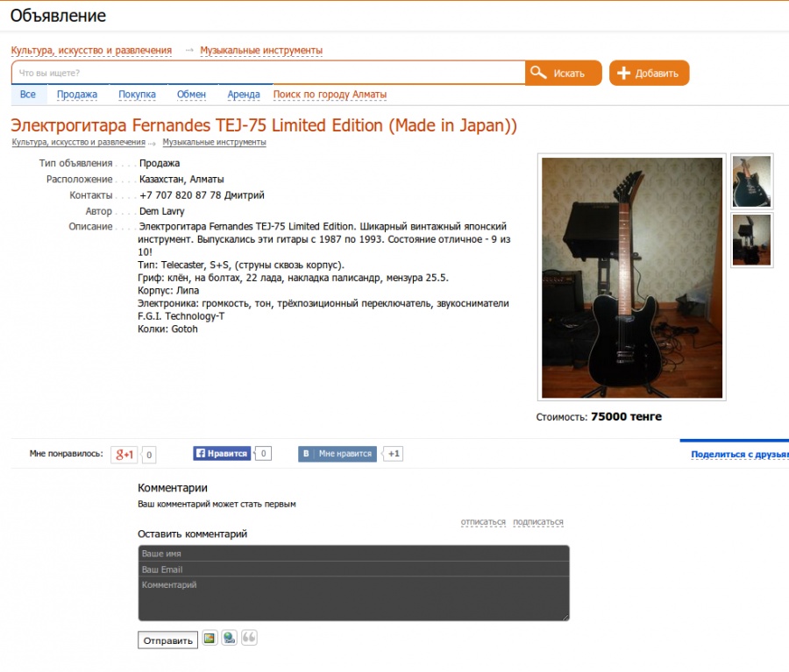Screen dimensions: 789x672
Task: Select the Все tab
Action: tap(28, 95)
